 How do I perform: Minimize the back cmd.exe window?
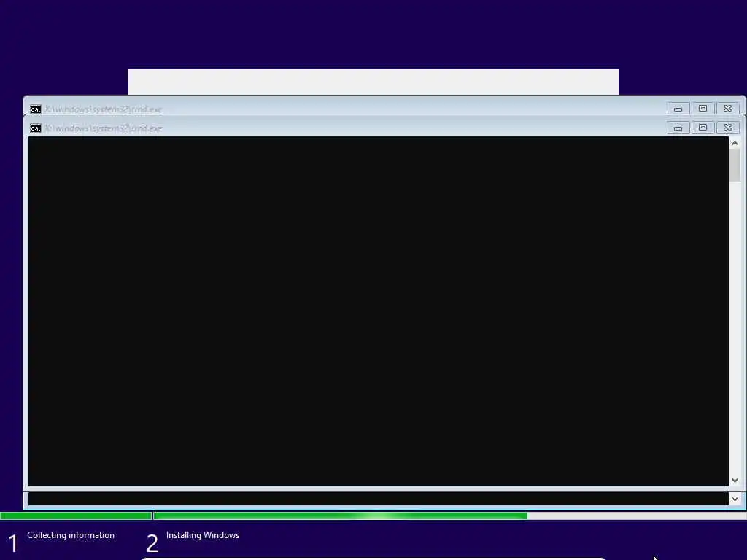pyautogui.click(x=678, y=109)
